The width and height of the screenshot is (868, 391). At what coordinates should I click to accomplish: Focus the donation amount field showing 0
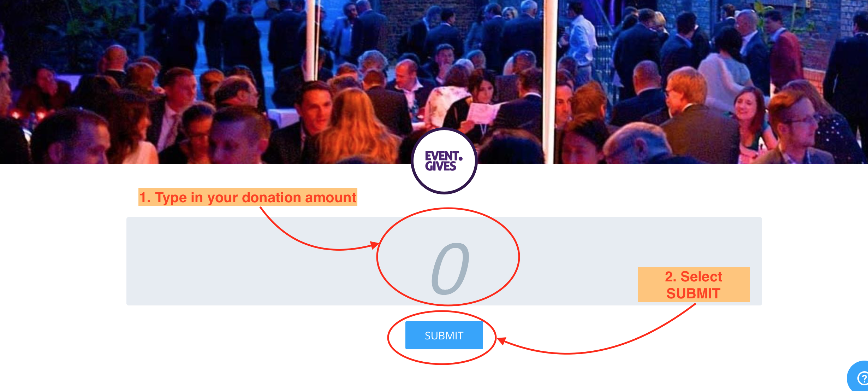(x=444, y=261)
